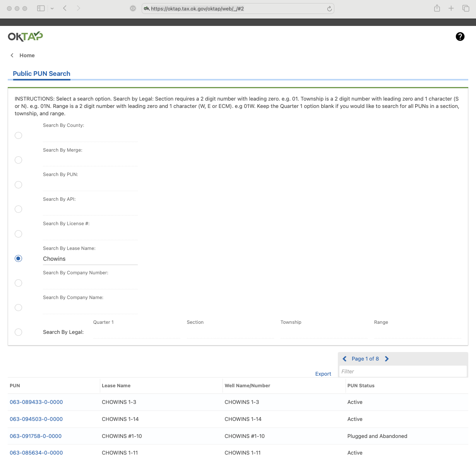Expand sidebar options dropdown chevron
476x460 pixels.
pyautogui.click(x=52, y=8)
